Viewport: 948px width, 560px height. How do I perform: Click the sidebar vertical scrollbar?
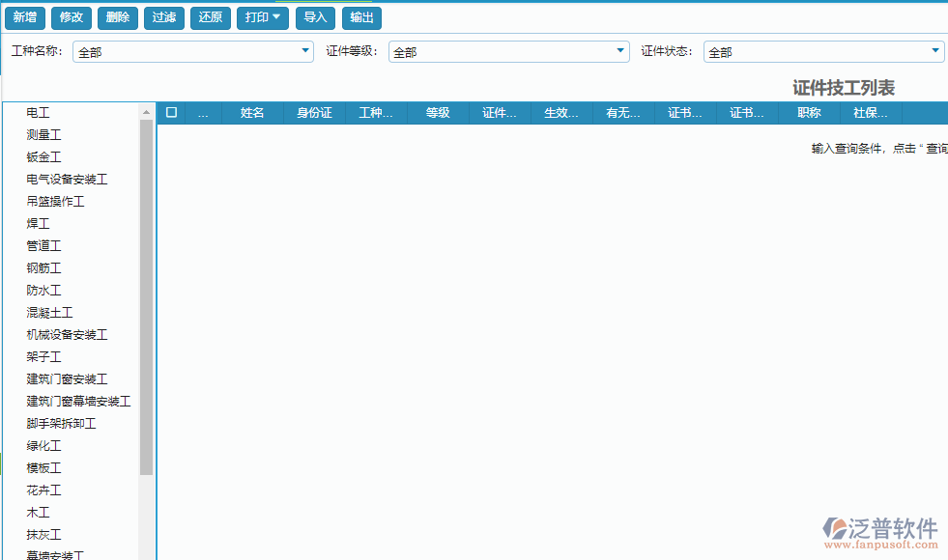tap(149, 290)
